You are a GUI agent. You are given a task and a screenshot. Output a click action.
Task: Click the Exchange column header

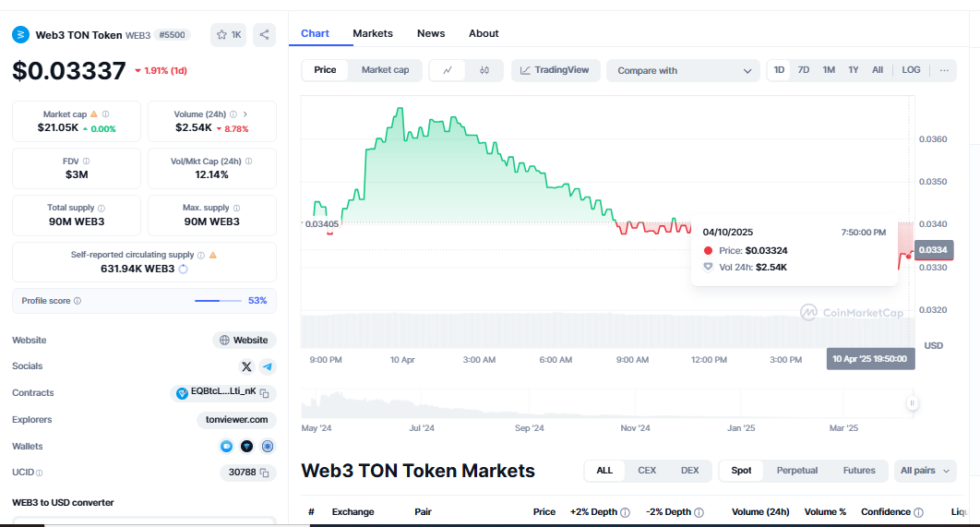[353, 512]
